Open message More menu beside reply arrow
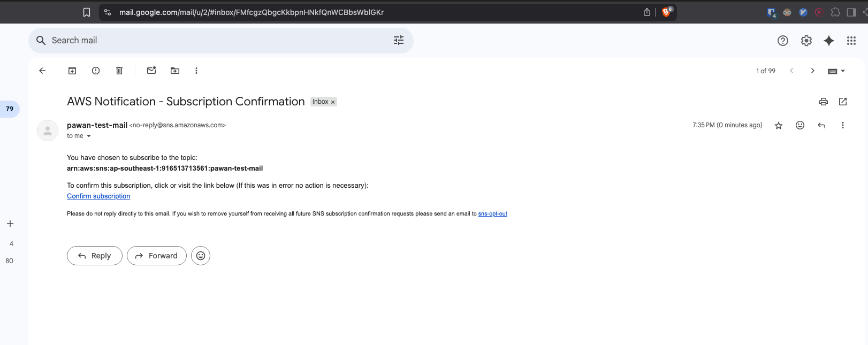The height and width of the screenshot is (345, 868). pyautogui.click(x=843, y=125)
